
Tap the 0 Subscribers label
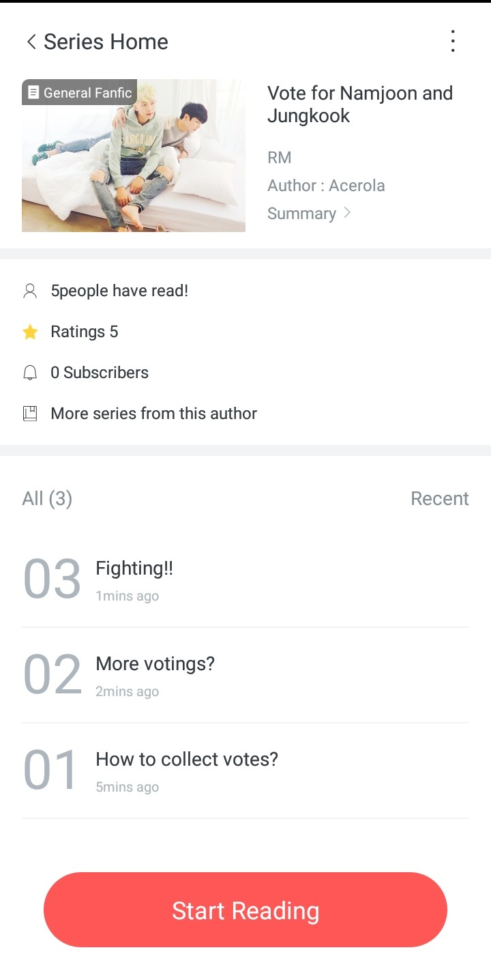coord(99,373)
